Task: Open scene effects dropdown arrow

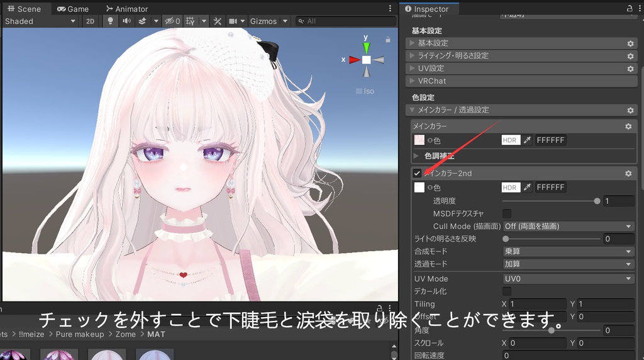Action: (156, 21)
